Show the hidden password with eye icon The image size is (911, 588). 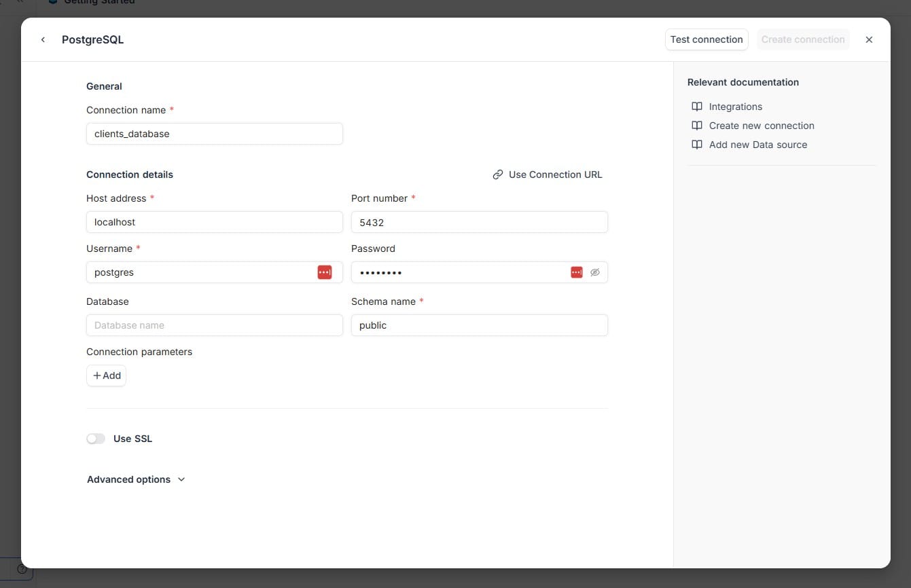pyautogui.click(x=595, y=272)
